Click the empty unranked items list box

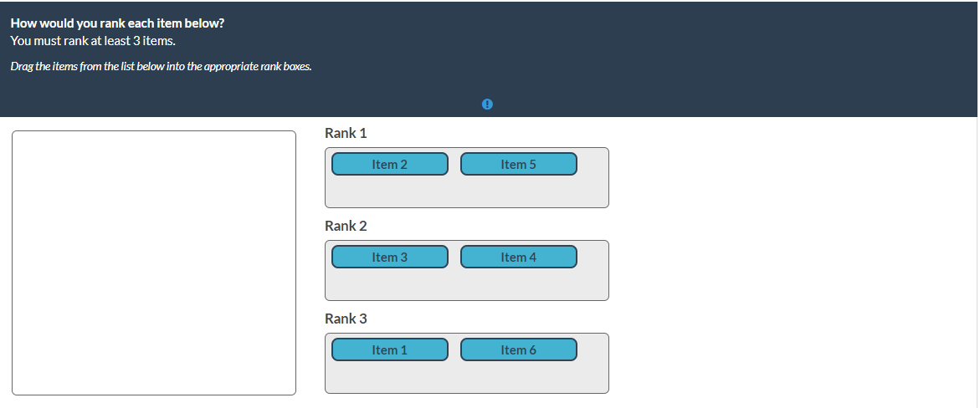point(154,263)
